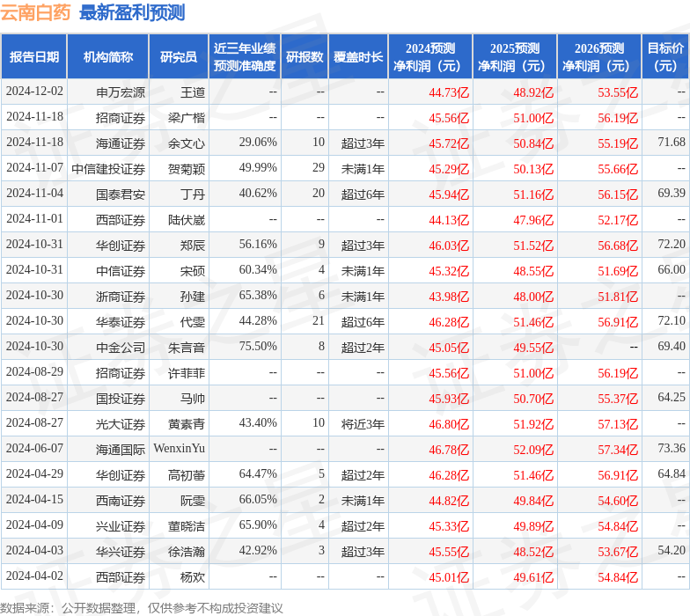Viewport: 690px width, 616px height.
Task: Click researcher WenxinYu
Action: (x=180, y=449)
